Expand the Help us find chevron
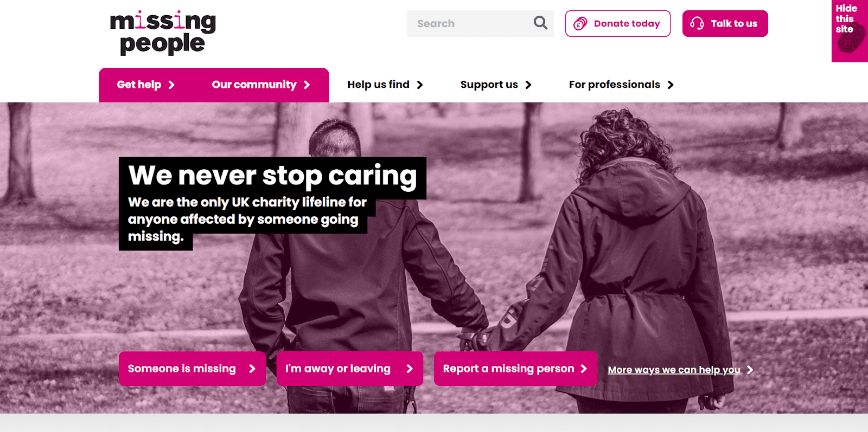The height and width of the screenshot is (432, 868). (420, 85)
